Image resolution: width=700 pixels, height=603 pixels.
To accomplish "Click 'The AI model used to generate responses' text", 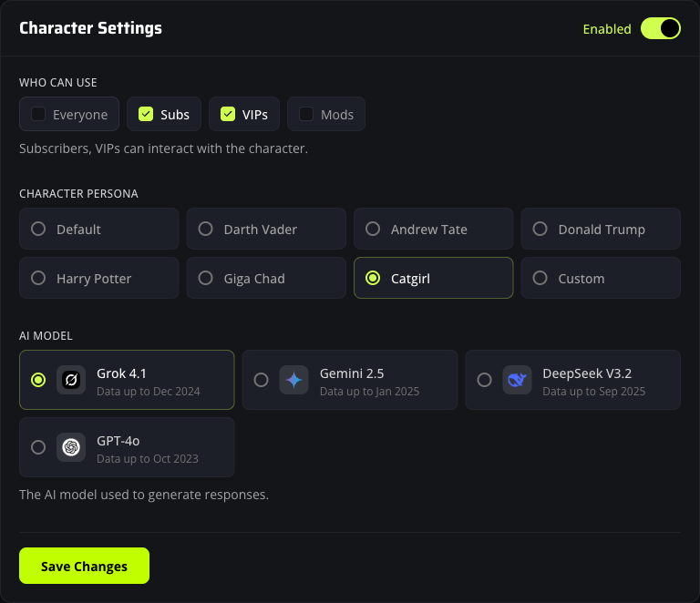I will [x=144, y=495].
